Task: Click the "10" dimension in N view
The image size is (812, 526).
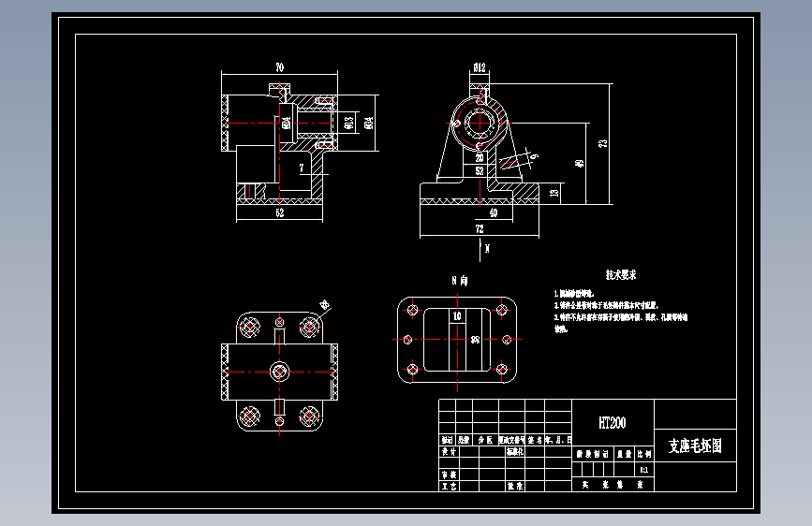Action: [x=457, y=315]
